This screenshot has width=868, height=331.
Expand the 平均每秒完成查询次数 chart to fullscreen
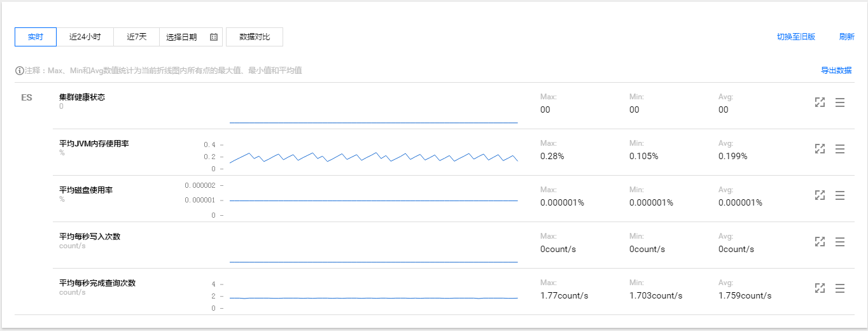[820, 288]
